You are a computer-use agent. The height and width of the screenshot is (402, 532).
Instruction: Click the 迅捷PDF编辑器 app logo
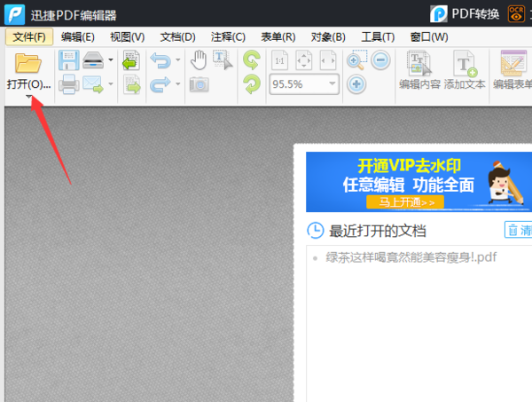tap(14, 14)
